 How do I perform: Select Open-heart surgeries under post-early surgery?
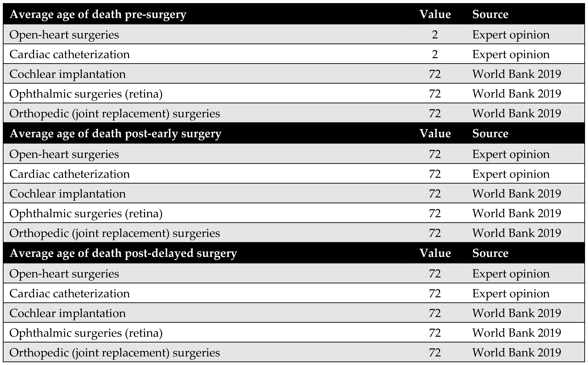(64, 154)
